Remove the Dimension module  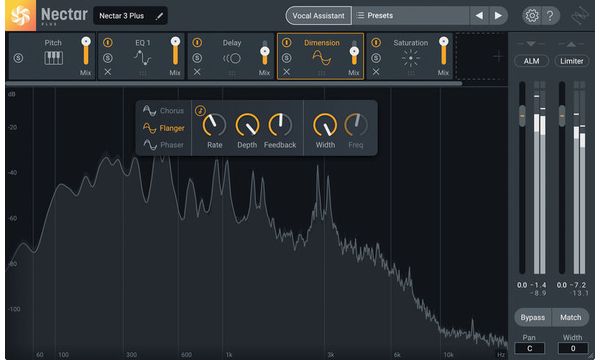[287, 72]
